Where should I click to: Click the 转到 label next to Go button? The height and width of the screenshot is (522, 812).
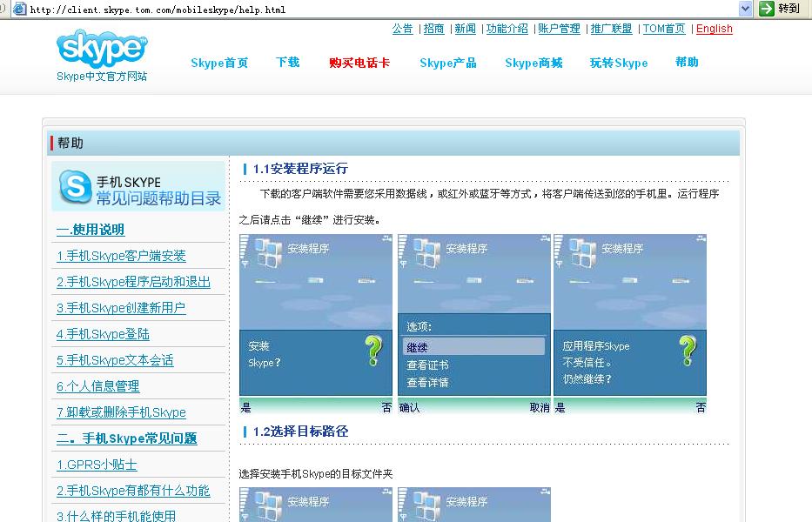coord(789,9)
